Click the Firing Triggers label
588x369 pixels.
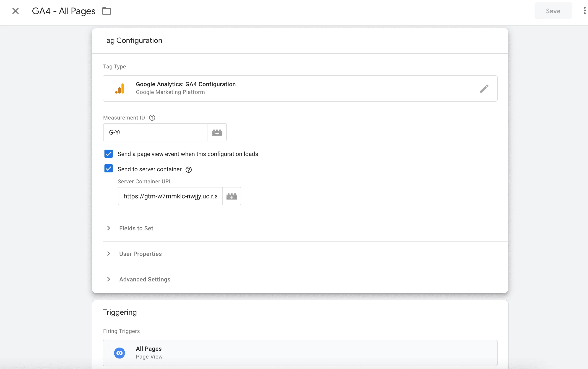(x=121, y=331)
